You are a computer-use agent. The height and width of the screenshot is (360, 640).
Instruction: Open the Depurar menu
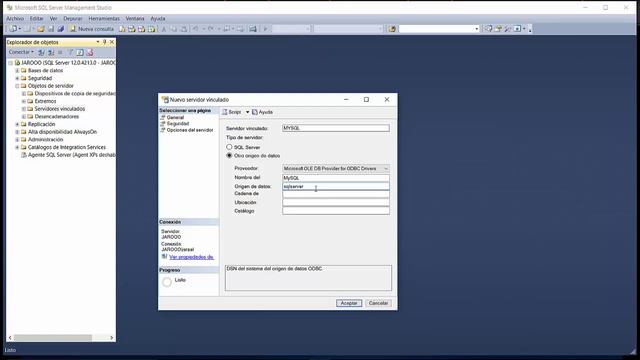(x=73, y=18)
